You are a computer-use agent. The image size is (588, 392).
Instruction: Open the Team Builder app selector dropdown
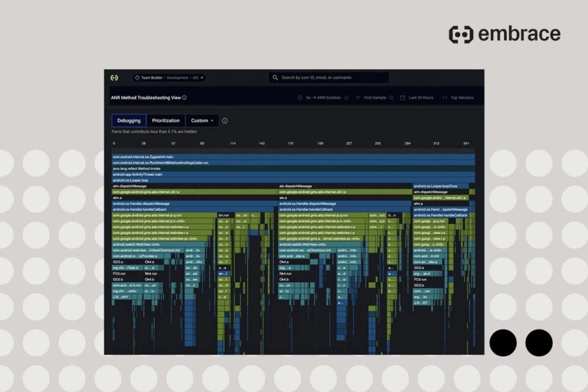[x=169, y=78]
